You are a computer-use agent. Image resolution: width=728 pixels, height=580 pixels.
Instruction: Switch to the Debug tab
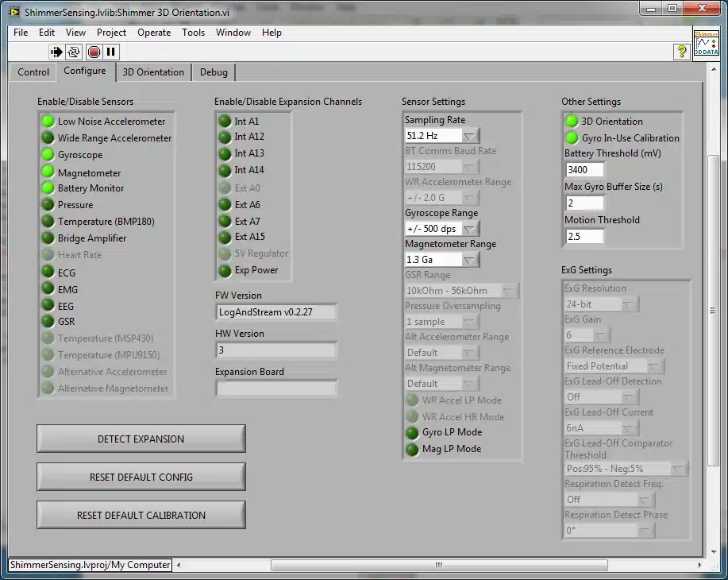pos(214,72)
